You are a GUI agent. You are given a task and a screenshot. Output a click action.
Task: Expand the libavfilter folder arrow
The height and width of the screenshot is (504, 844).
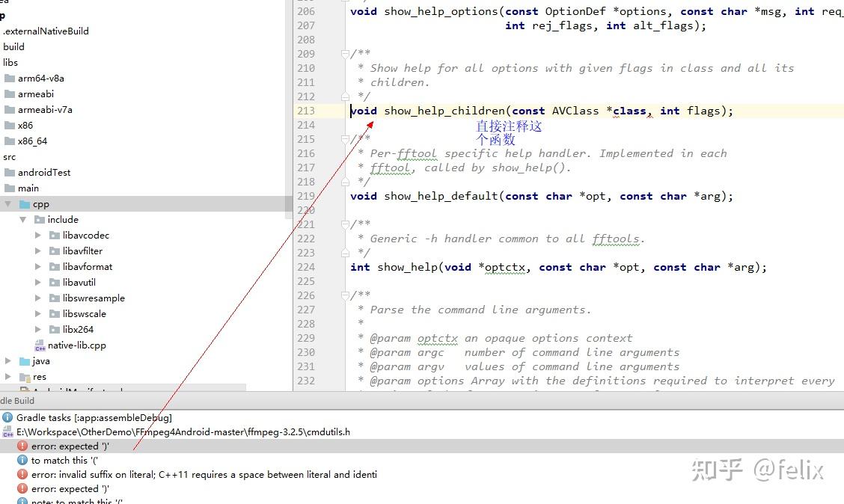pos(37,251)
